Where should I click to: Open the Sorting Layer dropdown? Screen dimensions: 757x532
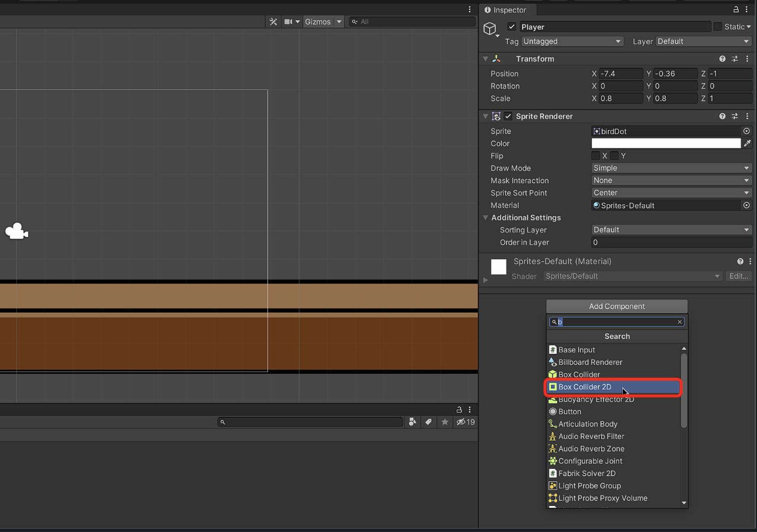pos(672,230)
